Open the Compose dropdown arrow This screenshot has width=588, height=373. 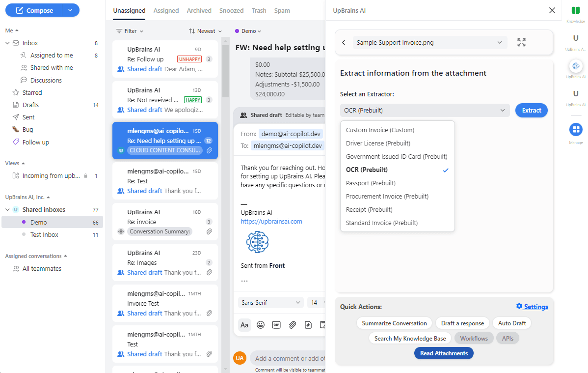[71, 10]
